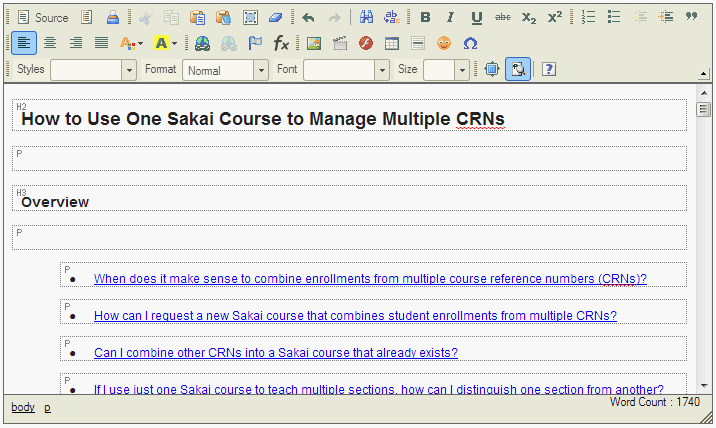716x428 pixels.
Task: Open Find with the binoculars icon
Action: (x=366, y=18)
